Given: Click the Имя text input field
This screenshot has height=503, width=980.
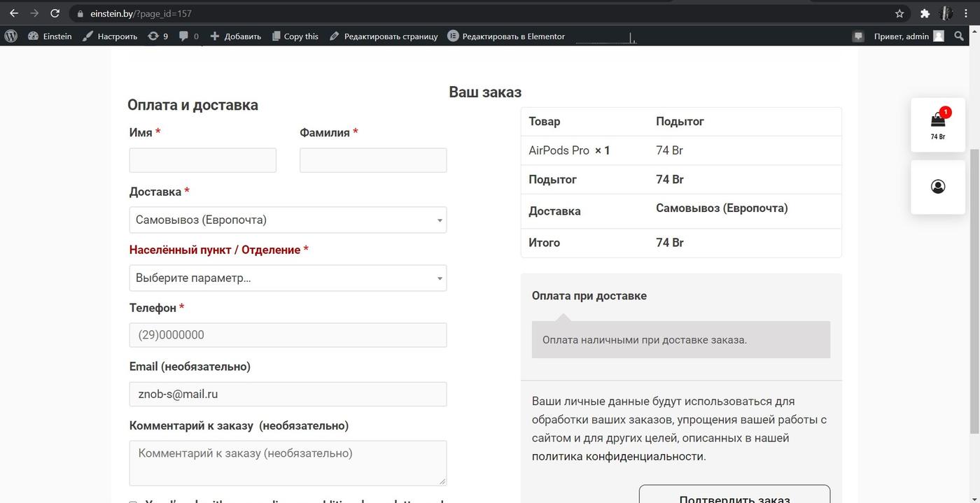Looking at the screenshot, I should click(203, 160).
